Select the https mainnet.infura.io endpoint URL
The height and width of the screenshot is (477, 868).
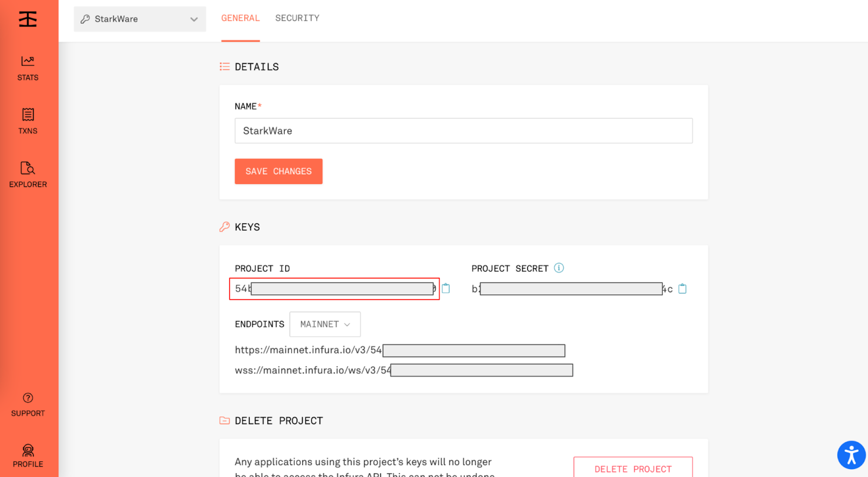pyautogui.click(x=400, y=350)
